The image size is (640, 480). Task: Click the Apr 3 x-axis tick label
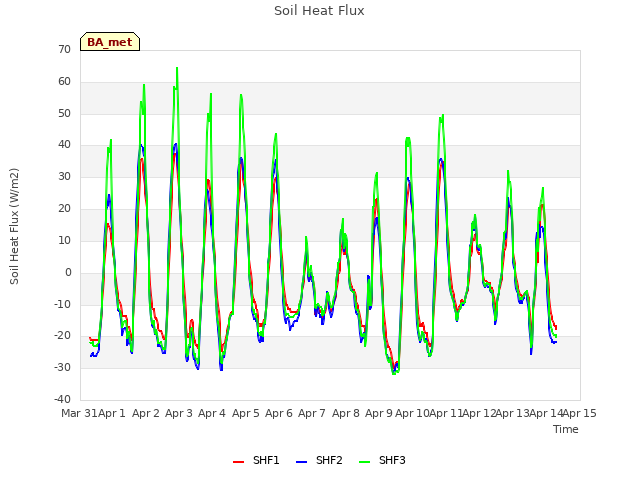click(179, 413)
